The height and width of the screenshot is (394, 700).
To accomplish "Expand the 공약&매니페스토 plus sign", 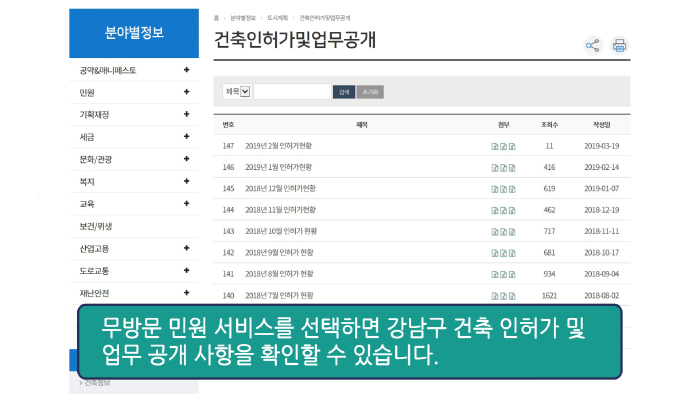I will (x=187, y=70).
